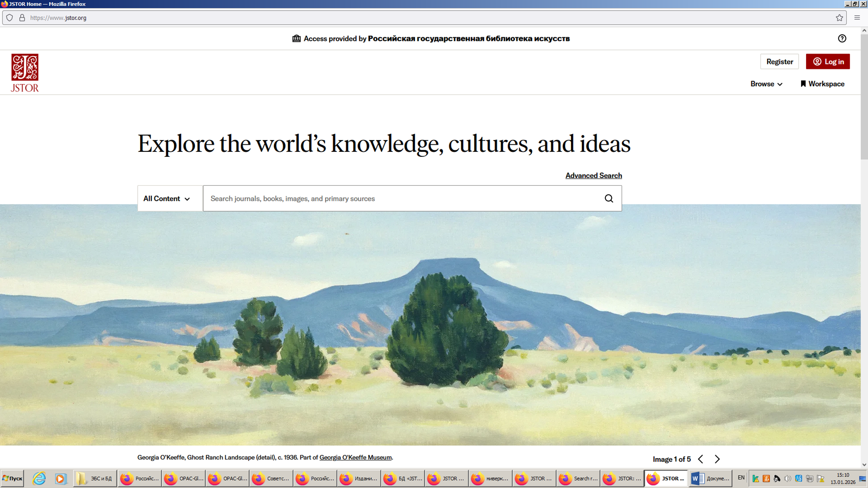Image resolution: width=868 pixels, height=488 pixels.
Task: Go to the previous carousel image
Action: (x=701, y=459)
